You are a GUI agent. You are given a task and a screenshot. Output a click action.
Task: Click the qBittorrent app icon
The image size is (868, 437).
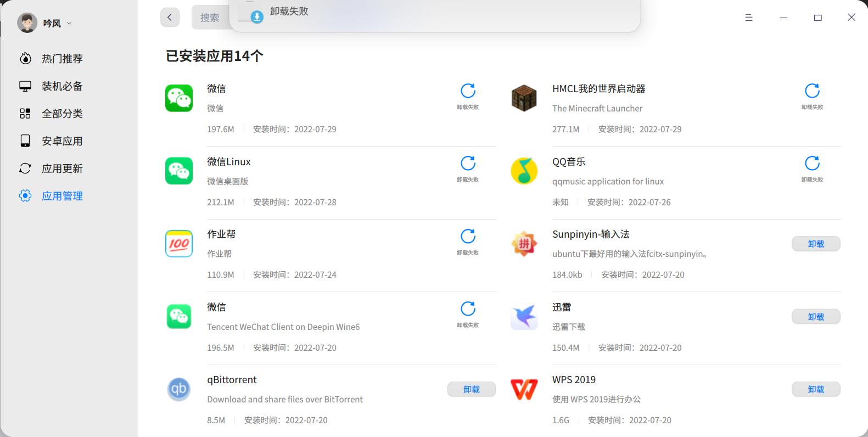coord(179,389)
